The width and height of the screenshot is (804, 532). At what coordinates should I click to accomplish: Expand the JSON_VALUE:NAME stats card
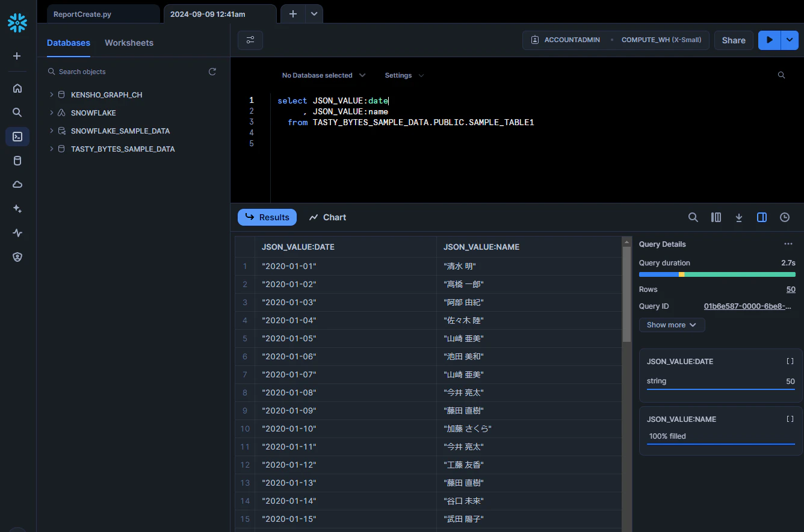point(790,419)
